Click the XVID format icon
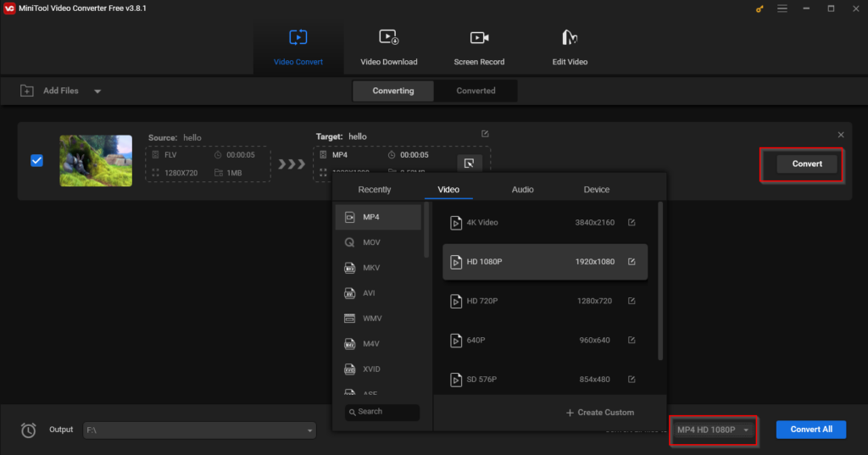The image size is (868, 455). [349, 369]
